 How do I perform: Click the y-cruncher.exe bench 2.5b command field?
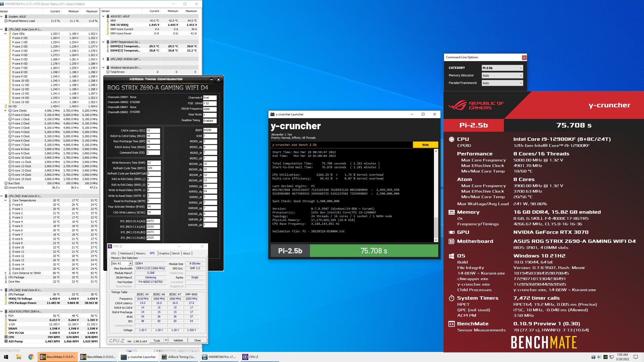[342, 145]
